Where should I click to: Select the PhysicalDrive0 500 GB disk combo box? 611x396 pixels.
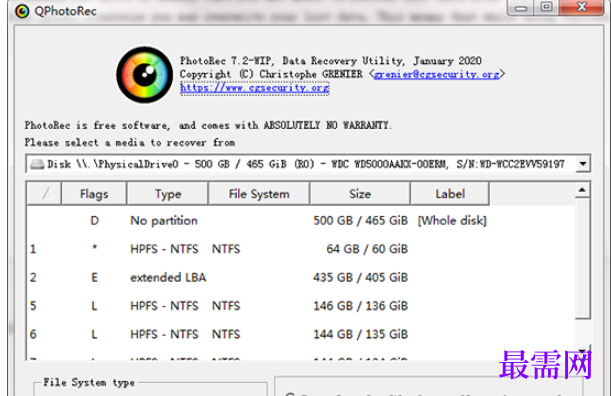308,164
